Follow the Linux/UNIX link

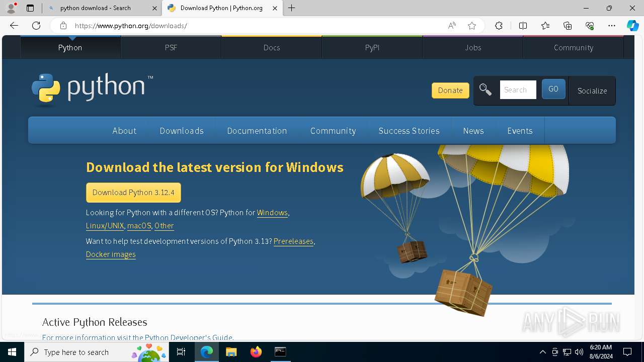[x=105, y=226]
